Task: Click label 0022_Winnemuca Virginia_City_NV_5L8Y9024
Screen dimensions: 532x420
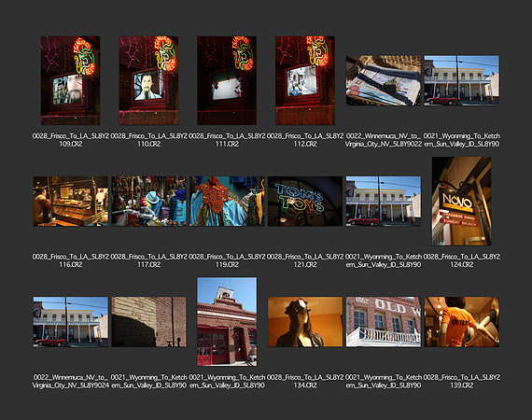Action: pyautogui.click(x=71, y=382)
